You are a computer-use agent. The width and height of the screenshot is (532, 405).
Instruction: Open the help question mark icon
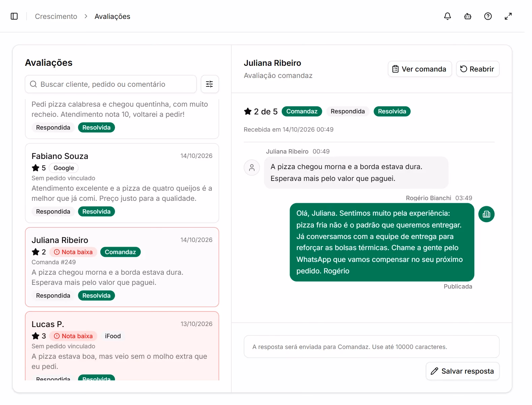click(488, 16)
